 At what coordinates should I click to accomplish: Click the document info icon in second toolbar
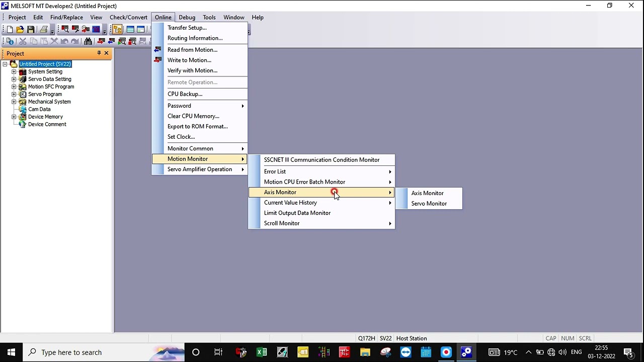[x=10, y=41]
